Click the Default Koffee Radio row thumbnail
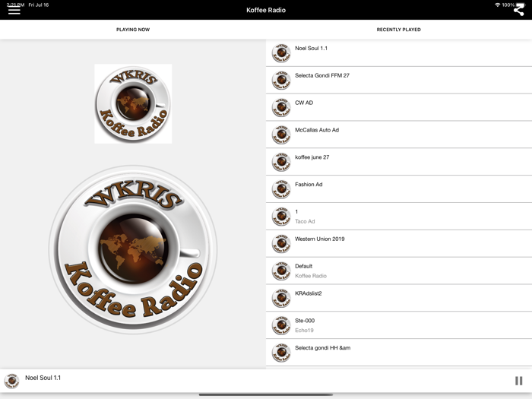This screenshot has height=399, width=532. click(x=281, y=271)
